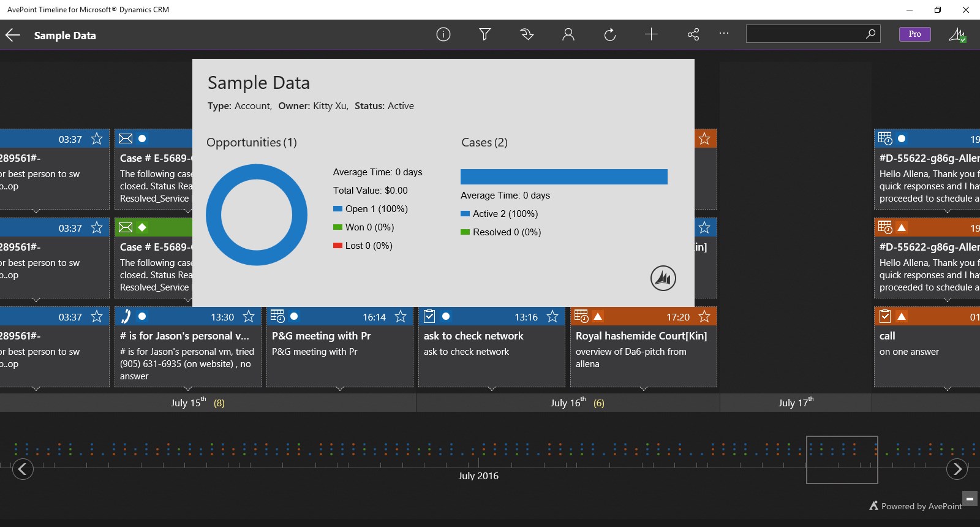Move the timeline to later dates with right arrow
This screenshot has height=527, width=980.
coord(957,469)
